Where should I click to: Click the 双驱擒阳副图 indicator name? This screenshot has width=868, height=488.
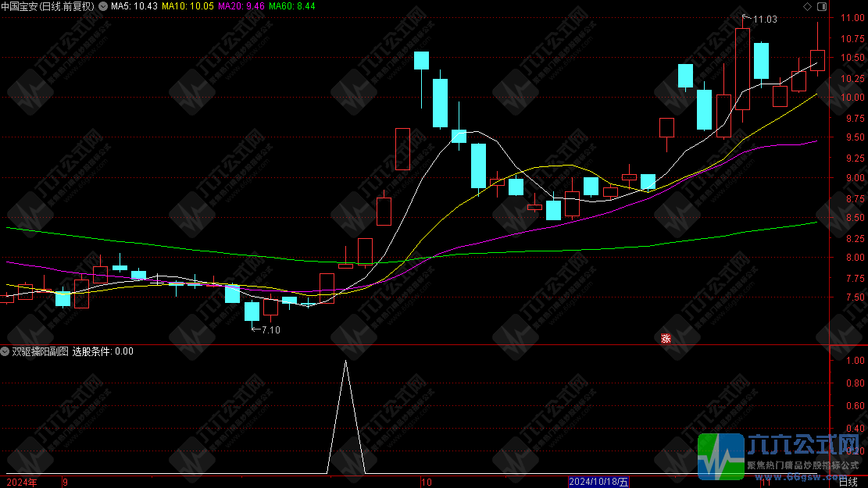(40, 351)
